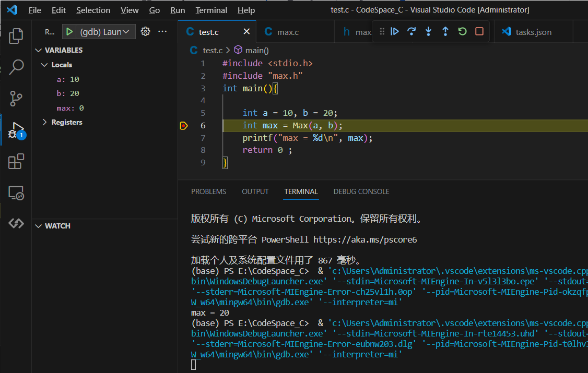The width and height of the screenshot is (588, 373).
Task: Click the VS Code logo in title bar
Action: (12, 10)
